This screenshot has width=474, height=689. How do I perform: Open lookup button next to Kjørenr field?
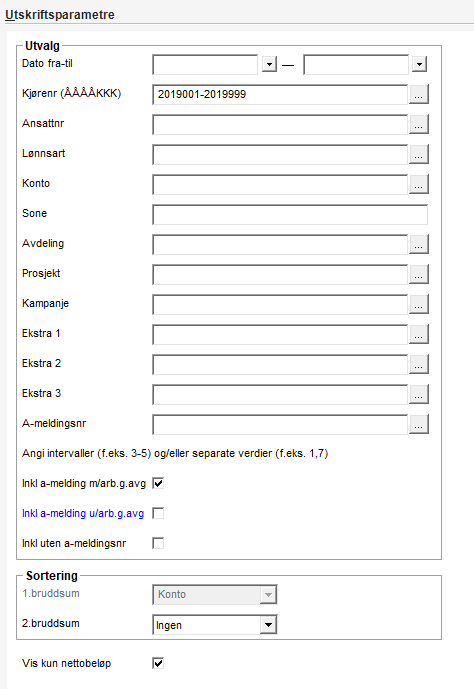(x=419, y=94)
